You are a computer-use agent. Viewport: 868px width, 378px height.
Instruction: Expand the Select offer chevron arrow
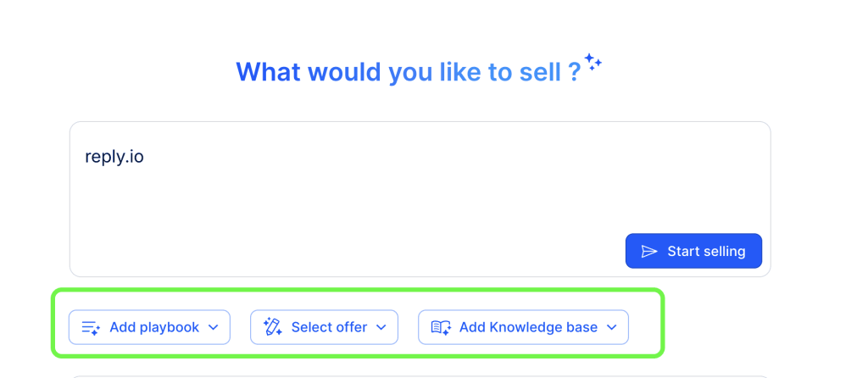click(x=381, y=327)
